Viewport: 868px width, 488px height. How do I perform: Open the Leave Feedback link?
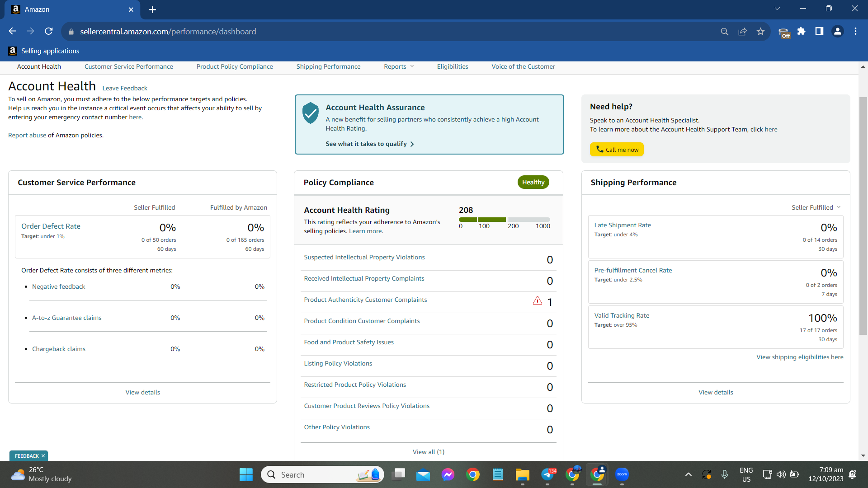tap(125, 88)
